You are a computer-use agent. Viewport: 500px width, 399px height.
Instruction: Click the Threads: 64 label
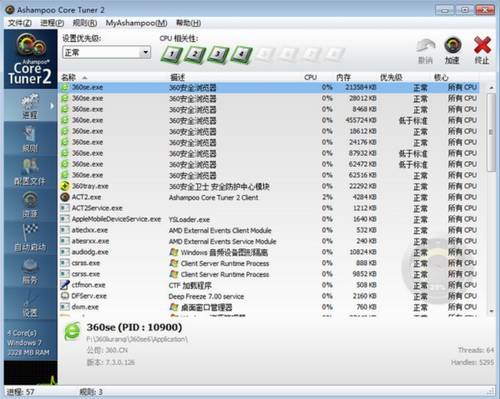pyautogui.click(x=476, y=350)
